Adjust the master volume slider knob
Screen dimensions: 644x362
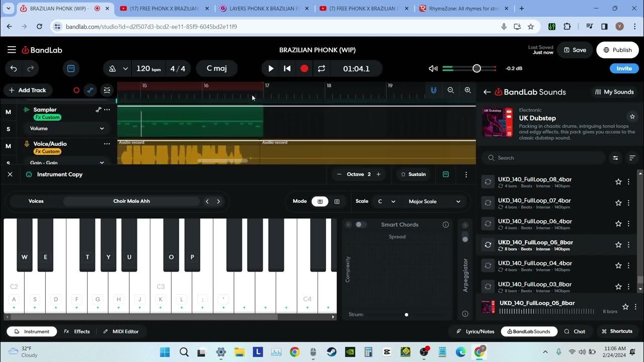(476, 68)
